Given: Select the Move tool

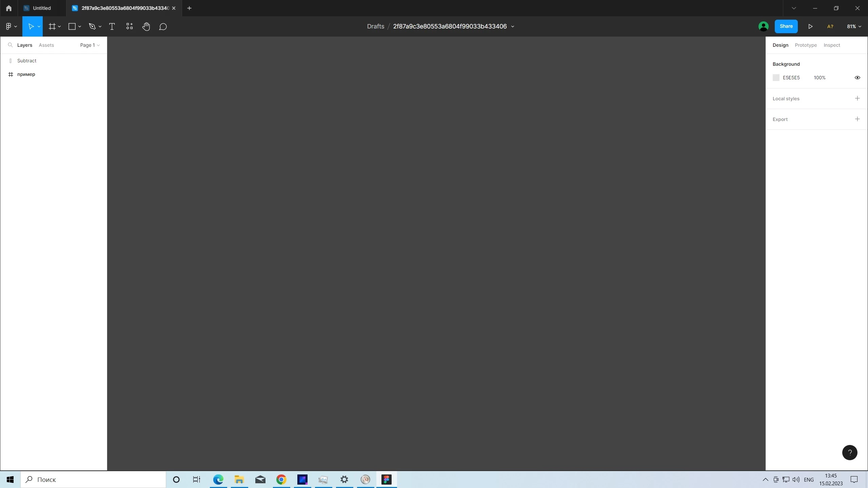Looking at the screenshot, I should point(31,26).
